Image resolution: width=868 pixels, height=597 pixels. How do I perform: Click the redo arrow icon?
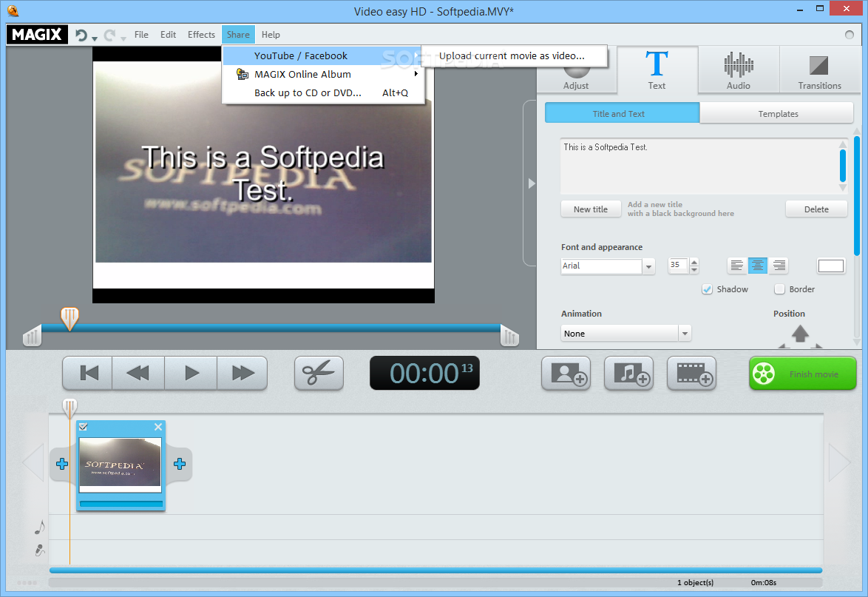click(x=109, y=35)
